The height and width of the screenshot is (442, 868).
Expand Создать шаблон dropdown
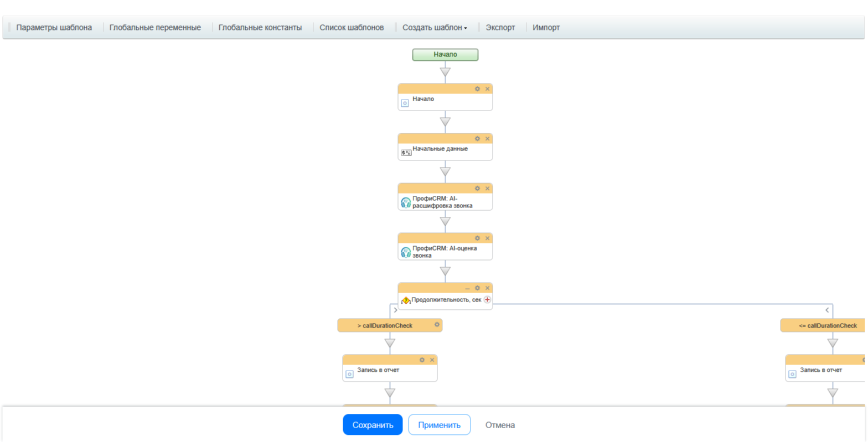pyautogui.click(x=435, y=27)
